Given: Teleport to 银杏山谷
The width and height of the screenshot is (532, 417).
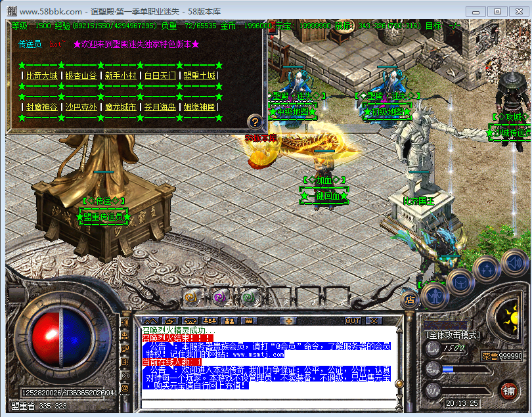Looking at the screenshot, I should [81, 76].
